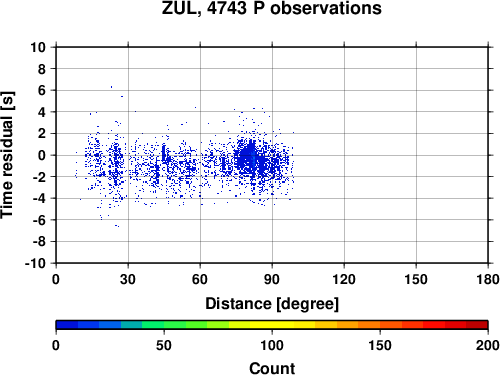The width and height of the screenshot is (500, 375).
Task: Click the y-axis tick label '-6'
Action: pos(39,220)
